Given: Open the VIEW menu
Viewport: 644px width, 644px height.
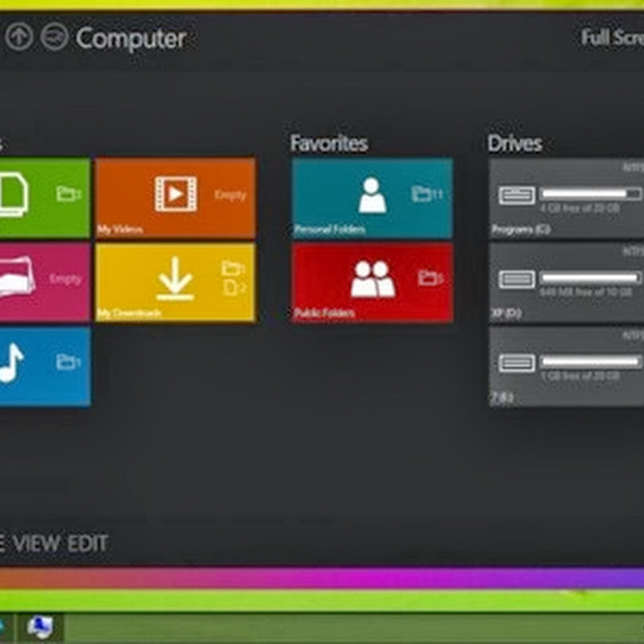Looking at the screenshot, I should click(37, 543).
